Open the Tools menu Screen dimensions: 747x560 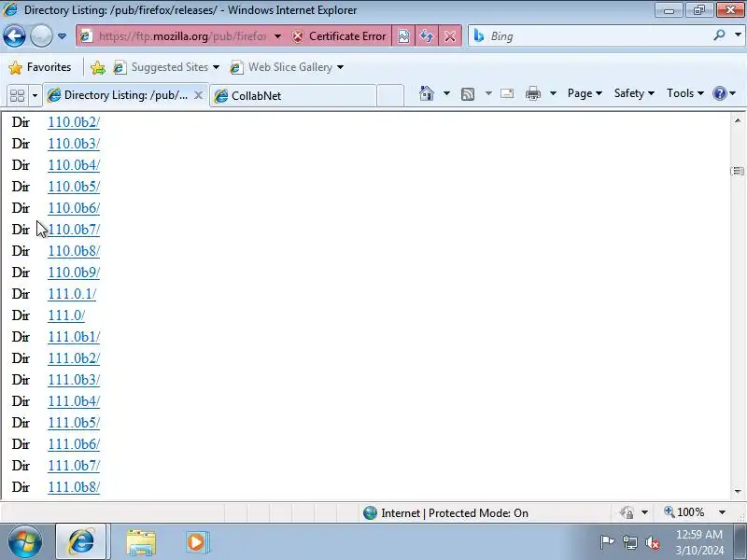coord(685,93)
